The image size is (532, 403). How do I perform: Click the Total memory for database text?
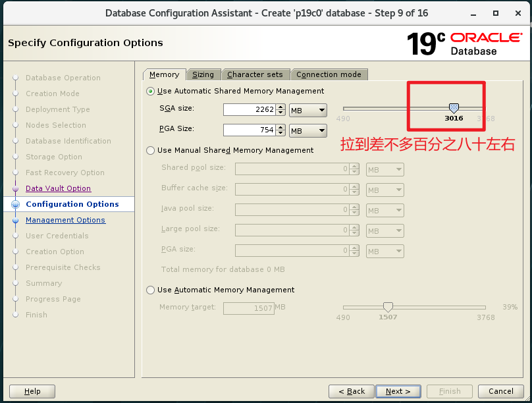(223, 269)
